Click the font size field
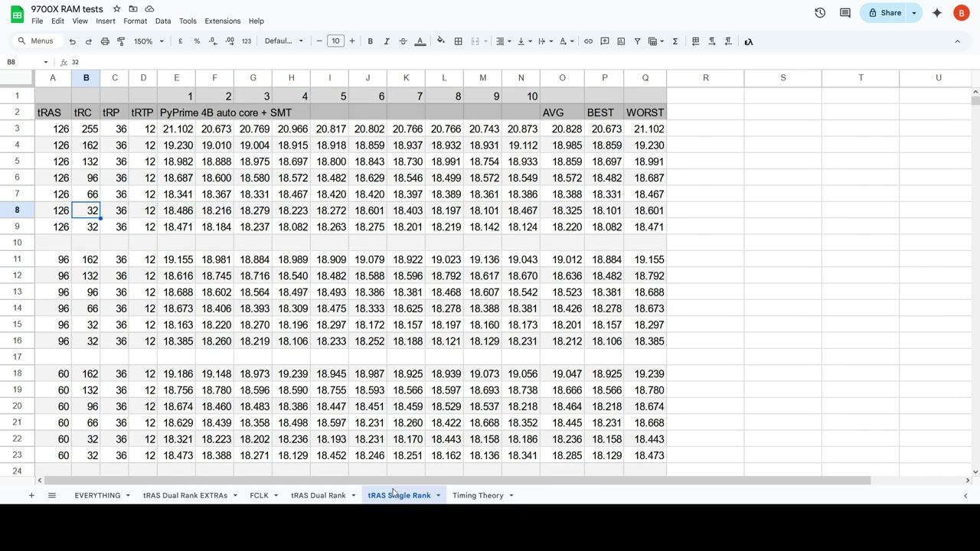Screen dimensions: 980x551 [x=335, y=41]
